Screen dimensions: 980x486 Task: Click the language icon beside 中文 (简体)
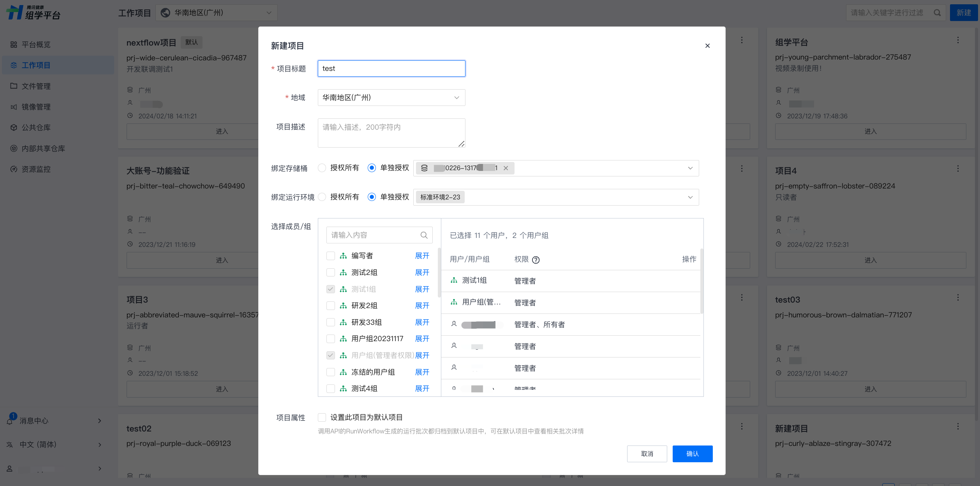click(x=10, y=445)
